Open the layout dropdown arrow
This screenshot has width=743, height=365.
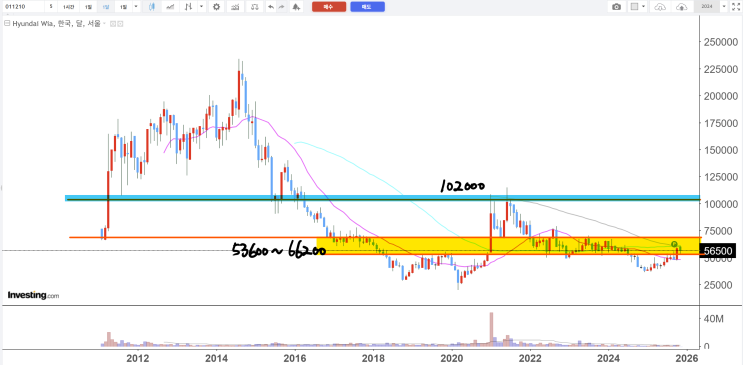644,7
